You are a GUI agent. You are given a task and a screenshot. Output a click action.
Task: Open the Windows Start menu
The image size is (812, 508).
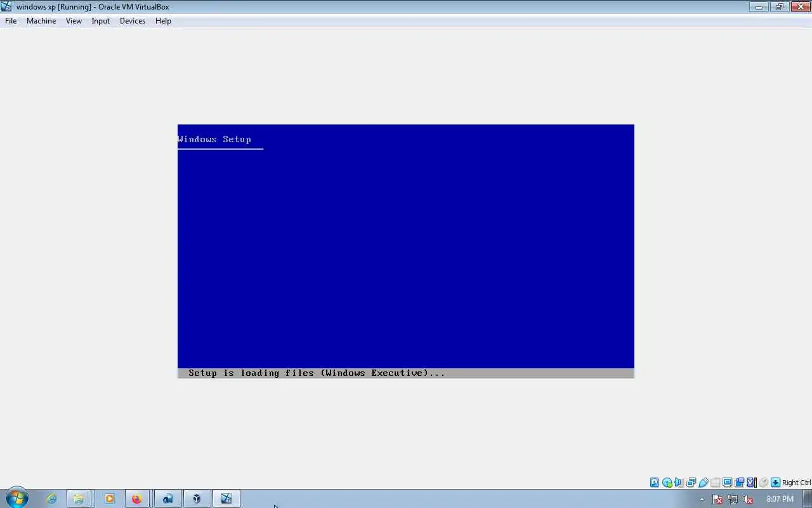(17, 498)
